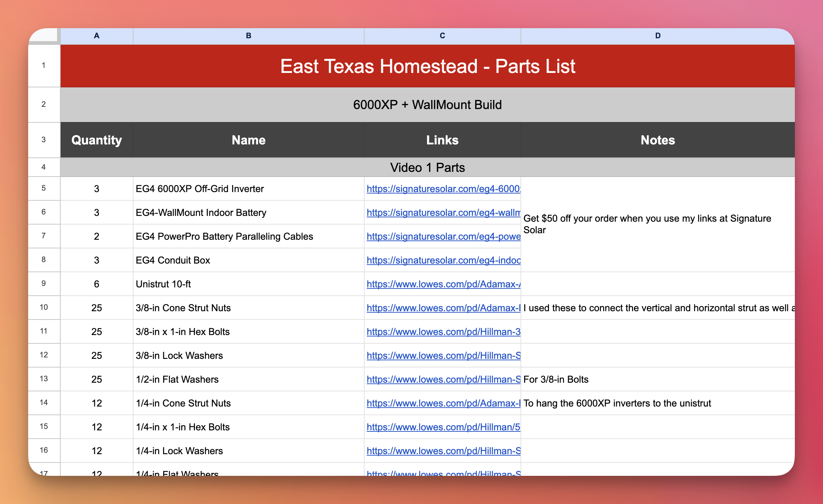823x504 pixels.
Task: Open the EG4 Conduit Box link
Action: [443, 260]
